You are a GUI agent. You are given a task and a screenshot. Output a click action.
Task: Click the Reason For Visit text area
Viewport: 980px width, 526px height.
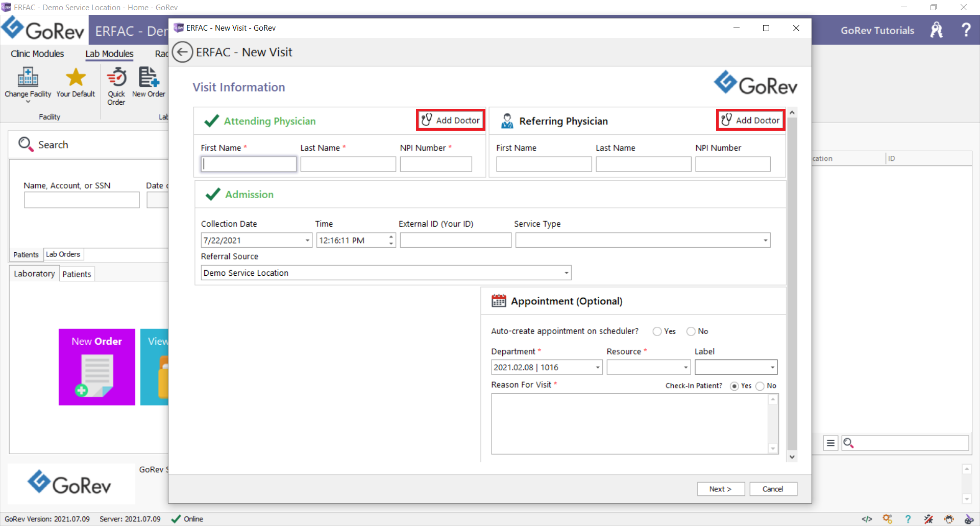[x=630, y=424]
